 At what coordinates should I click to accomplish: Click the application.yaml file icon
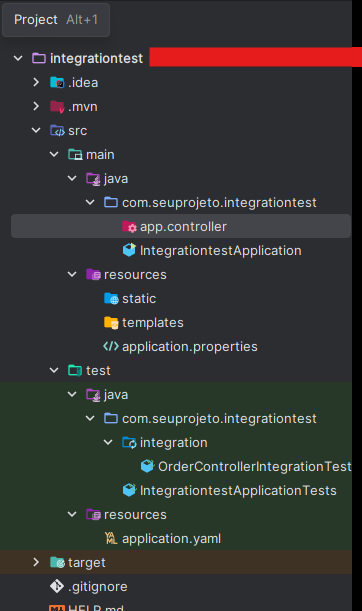111,539
